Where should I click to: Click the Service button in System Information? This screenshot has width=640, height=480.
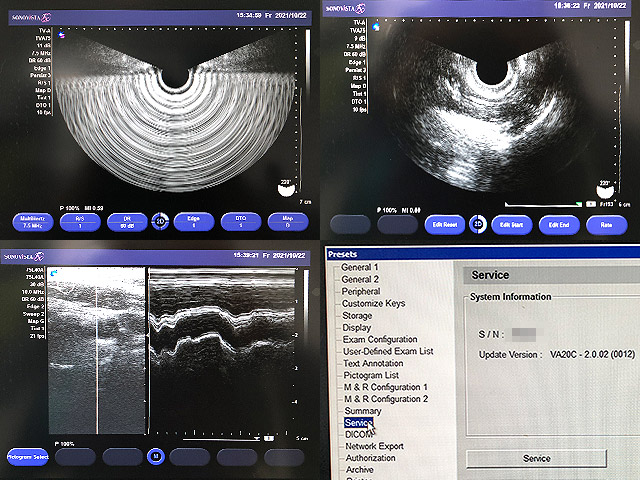(x=536, y=458)
